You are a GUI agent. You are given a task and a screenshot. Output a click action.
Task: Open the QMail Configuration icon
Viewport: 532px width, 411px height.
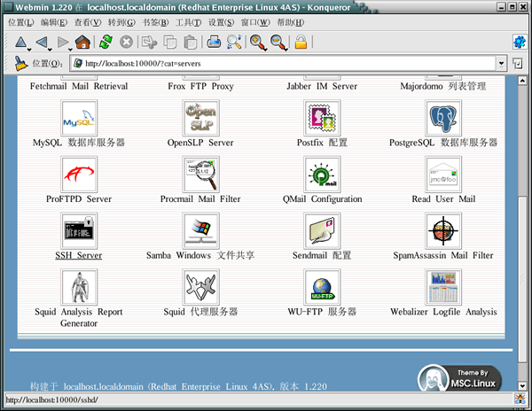pyautogui.click(x=322, y=174)
